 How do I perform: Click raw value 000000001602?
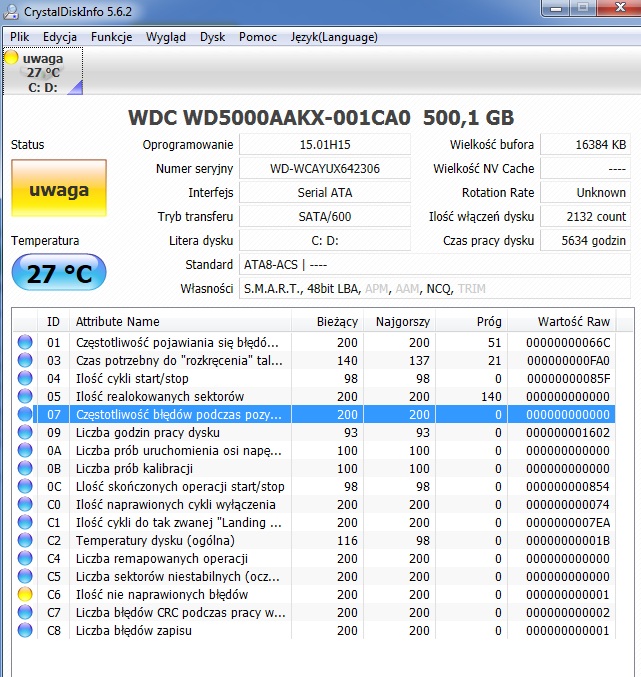pyautogui.click(x=568, y=433)
